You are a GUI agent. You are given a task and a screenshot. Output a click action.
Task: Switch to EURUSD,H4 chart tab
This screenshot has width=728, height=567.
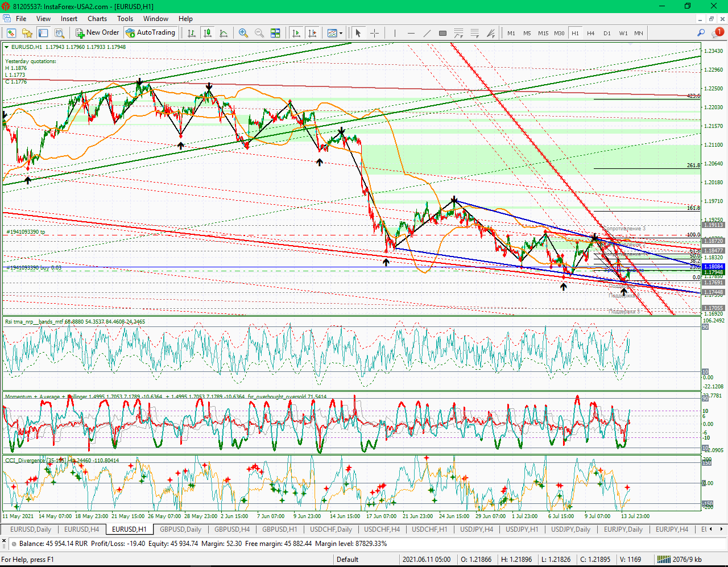click(81, 529)
